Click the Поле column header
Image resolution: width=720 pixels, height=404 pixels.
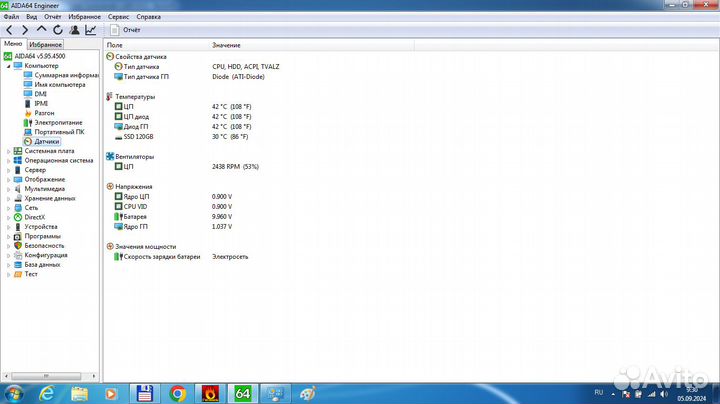tap(115, 46)
